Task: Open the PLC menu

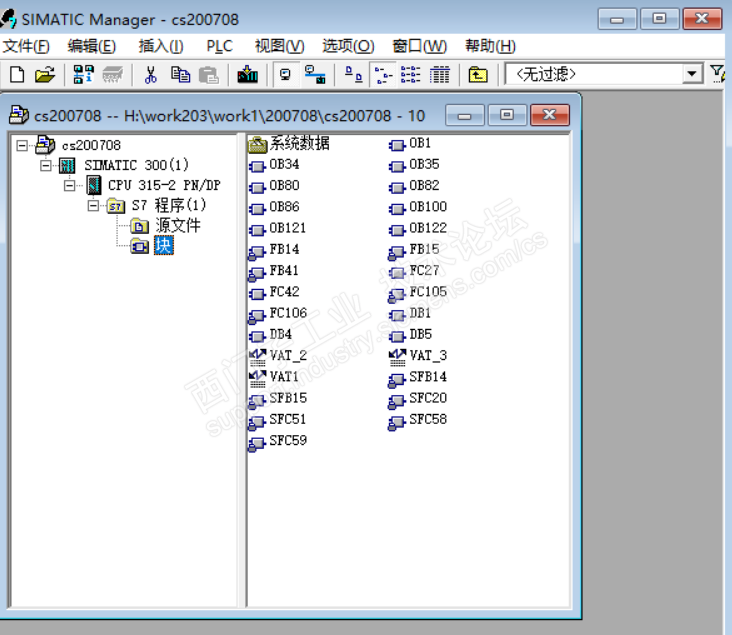Action: [219, 46]
